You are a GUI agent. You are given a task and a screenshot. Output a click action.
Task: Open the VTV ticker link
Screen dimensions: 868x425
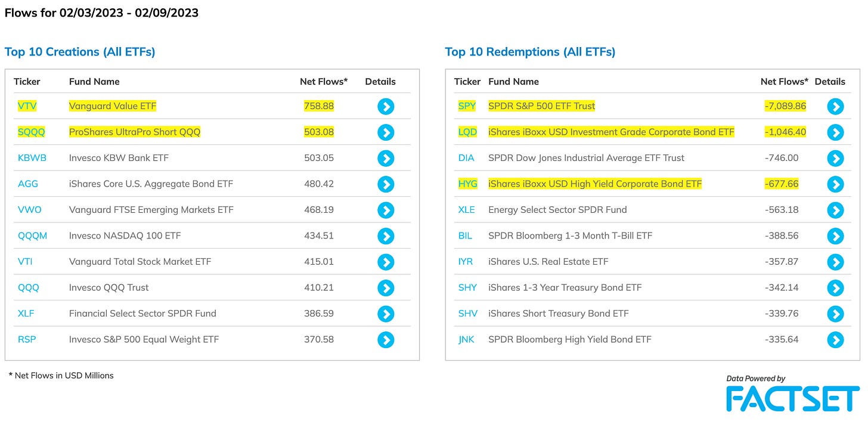[27, 106]
